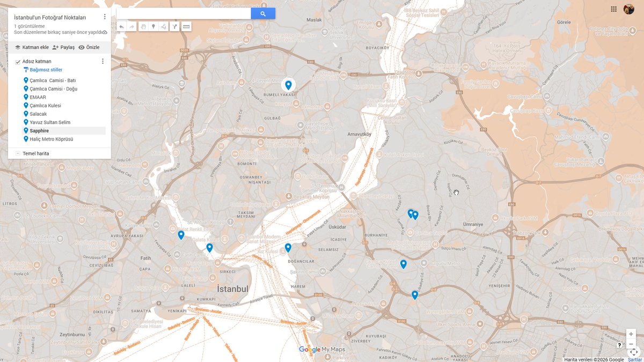The width and height of the screenshot is (644, 362).
Task: Zoom in with the plus button
Action: pos(631,334)
